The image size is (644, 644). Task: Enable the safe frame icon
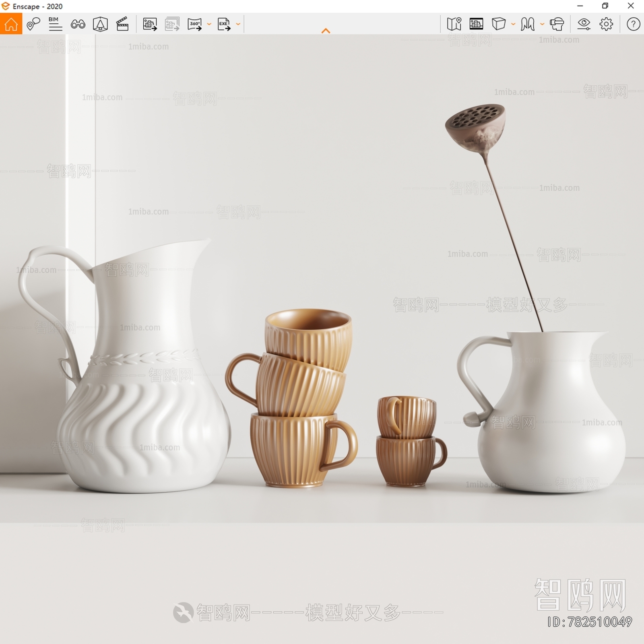100,25
